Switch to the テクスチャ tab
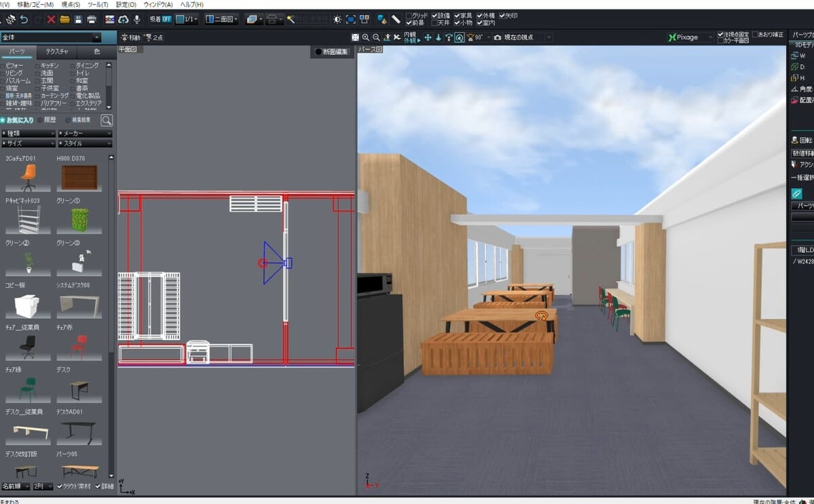Screen dimensions: 814x504 [x=57, y=52]
